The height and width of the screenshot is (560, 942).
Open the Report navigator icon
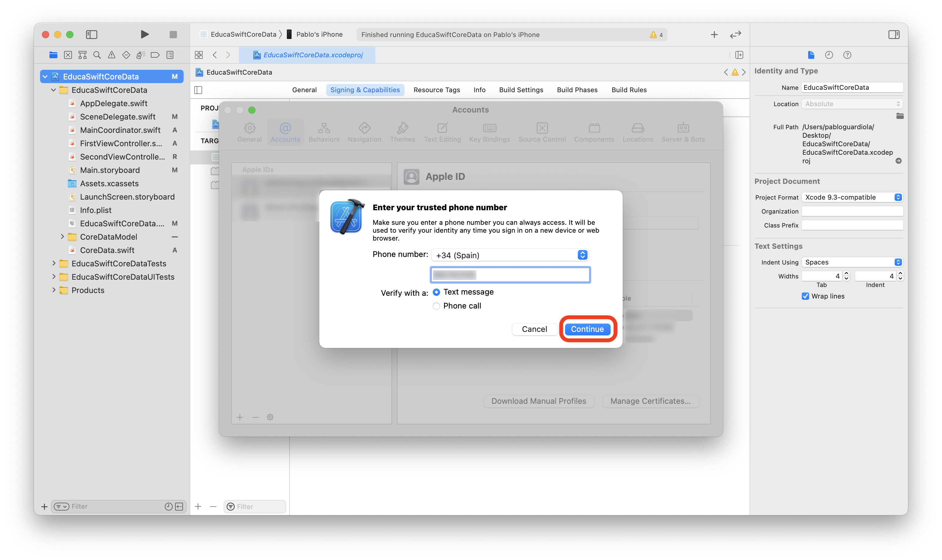tap(170, 55)
